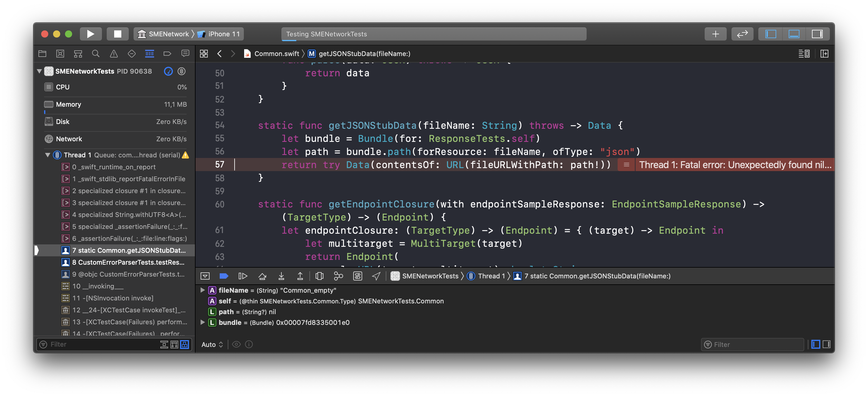Click the print description info icon

tap(249, 345)
